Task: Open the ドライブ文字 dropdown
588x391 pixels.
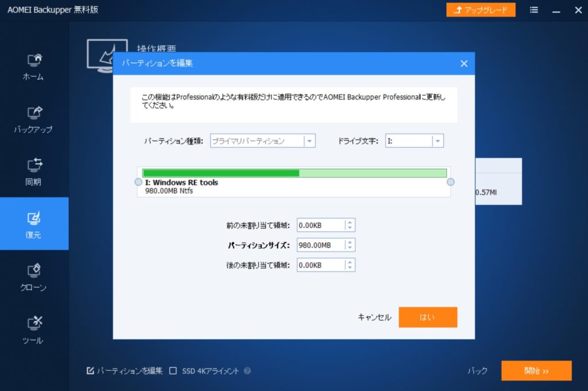Action: coord(415,141)
